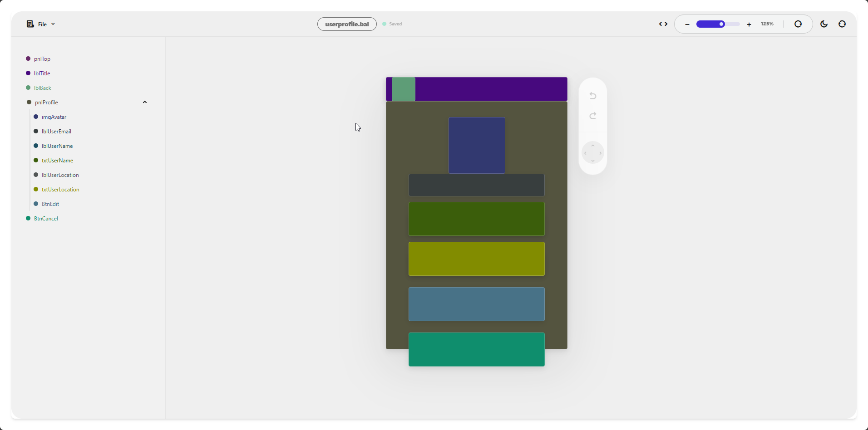Select imgAvatar in the tree
This screenshot has width=868, height=430.
(x=54, y=117)
